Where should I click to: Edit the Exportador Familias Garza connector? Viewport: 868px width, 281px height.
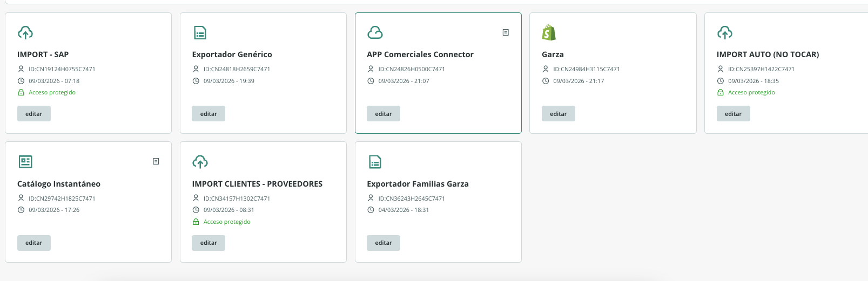383,243
